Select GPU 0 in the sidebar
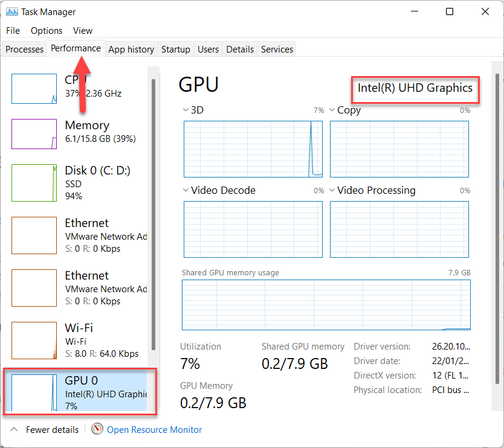This screenshot has height=448, width=504. tap(79, 392)
